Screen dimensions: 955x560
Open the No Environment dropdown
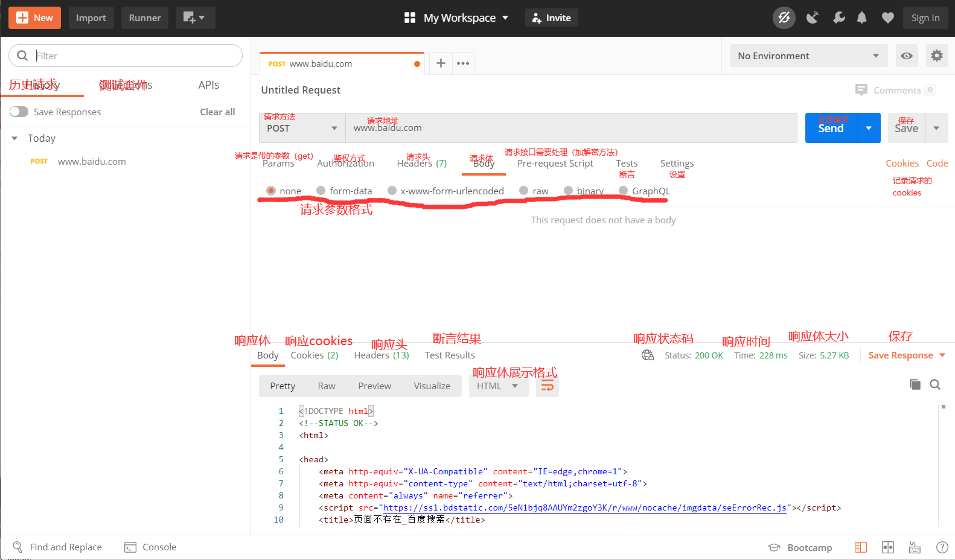coord(809,56)
